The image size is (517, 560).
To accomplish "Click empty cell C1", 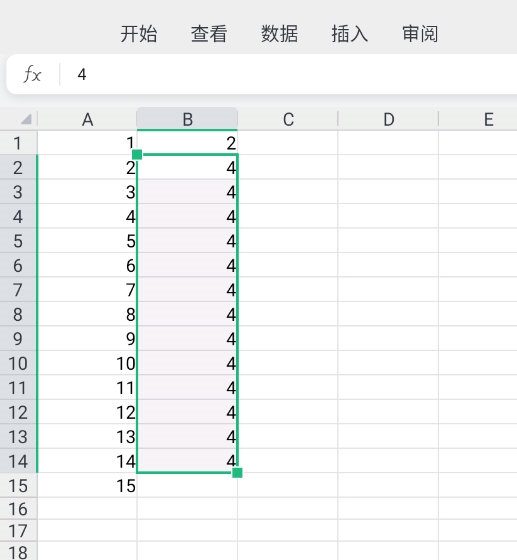I will 288,143.
